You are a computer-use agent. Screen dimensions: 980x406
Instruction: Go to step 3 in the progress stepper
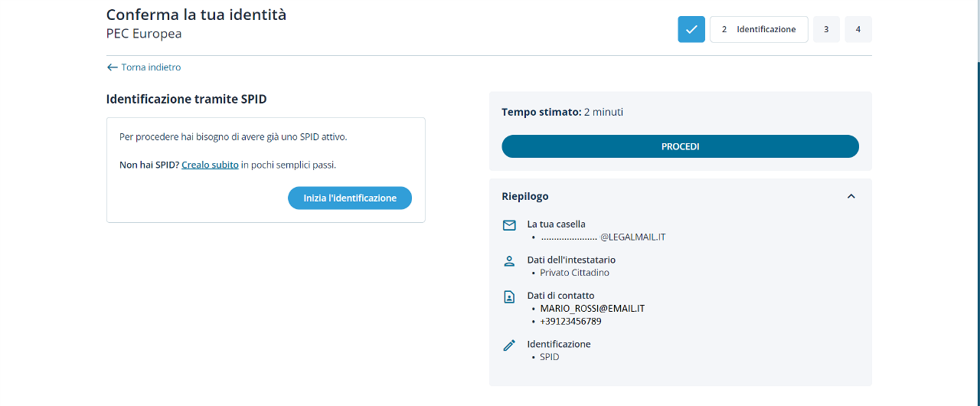(x=826, y=29)
